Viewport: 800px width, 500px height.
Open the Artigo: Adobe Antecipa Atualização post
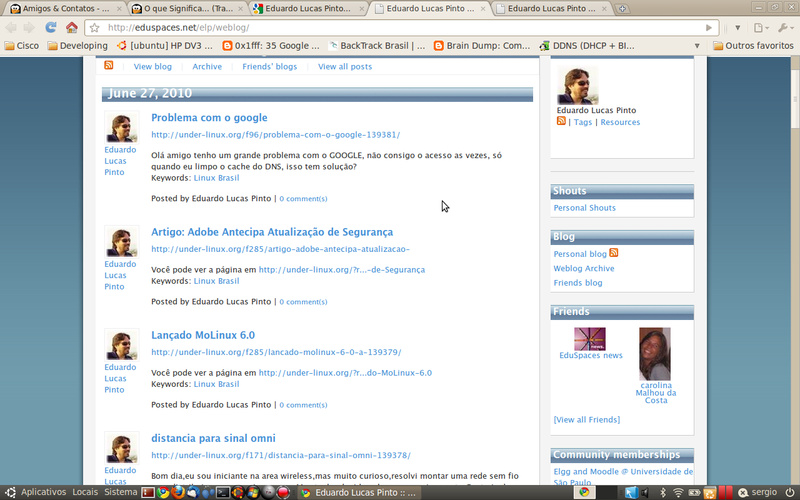272,232
